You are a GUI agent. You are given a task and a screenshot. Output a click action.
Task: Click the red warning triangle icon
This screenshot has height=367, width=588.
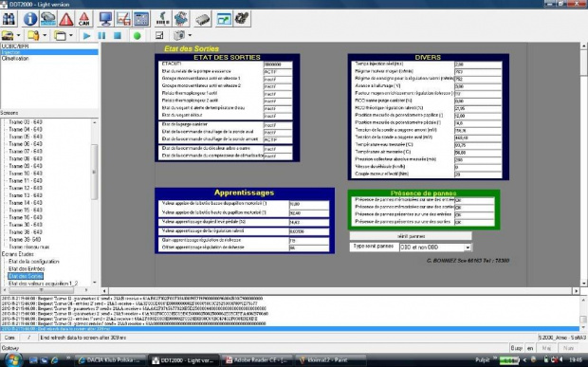tap(66, 19)
